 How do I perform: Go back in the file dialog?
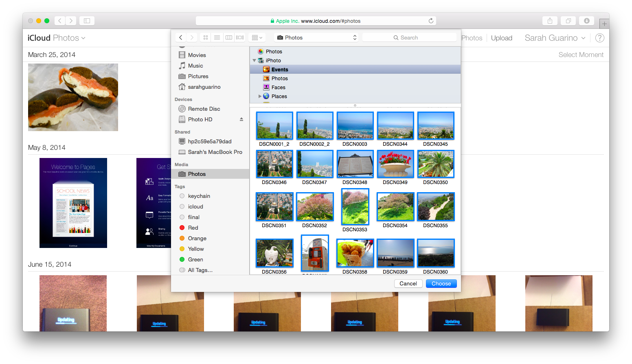point(181,37)
